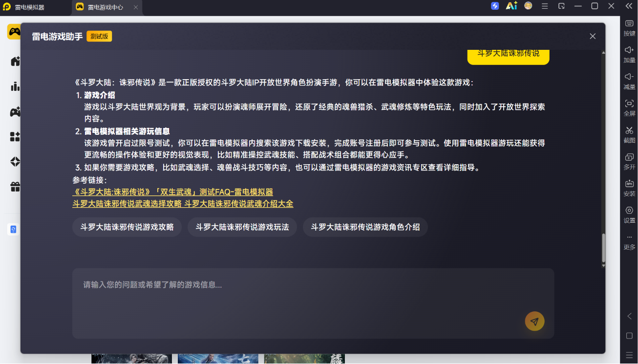This screenshot has height=364, width=638.
Task: Open the 武魂选择攻略 武魂介绍大全 link
Action: (x=183, y=203)
